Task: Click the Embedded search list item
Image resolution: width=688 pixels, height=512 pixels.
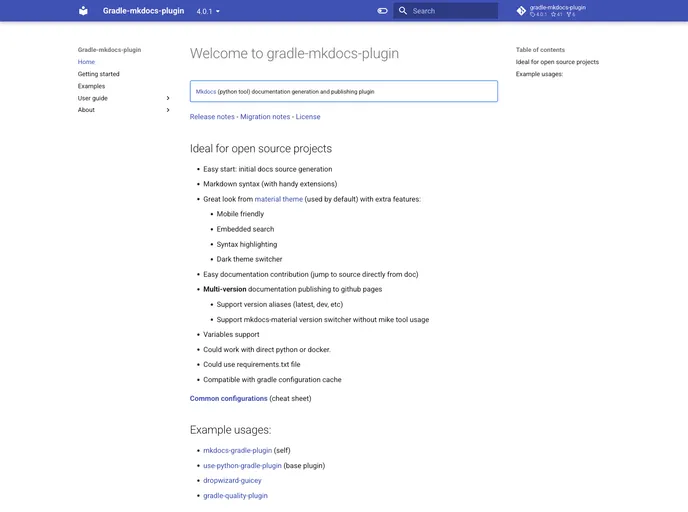Action: (x=245, y=229)
